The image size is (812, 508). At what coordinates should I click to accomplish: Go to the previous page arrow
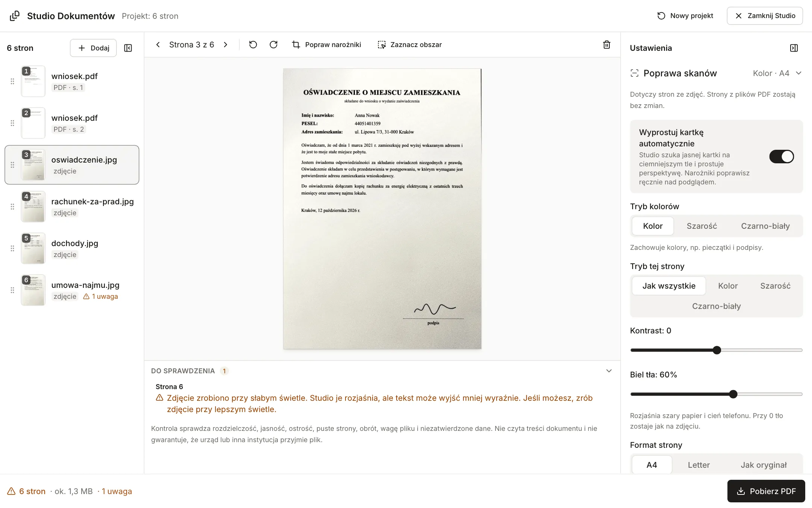click(x=158, y=45)
